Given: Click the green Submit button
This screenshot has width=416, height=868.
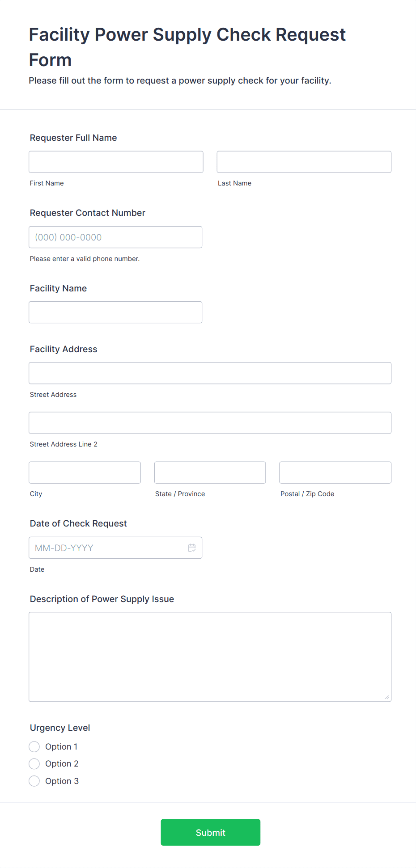Looking at the screenshot, I should (210, 832).
